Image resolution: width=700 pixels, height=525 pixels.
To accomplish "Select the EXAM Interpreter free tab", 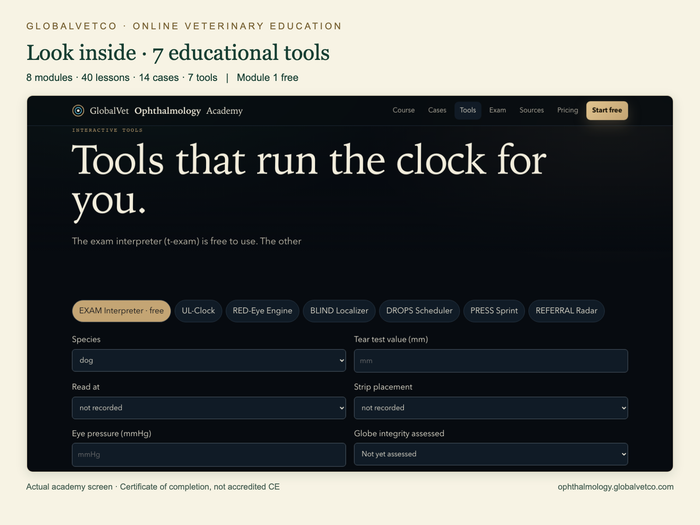I will click(x=121, y=311).
